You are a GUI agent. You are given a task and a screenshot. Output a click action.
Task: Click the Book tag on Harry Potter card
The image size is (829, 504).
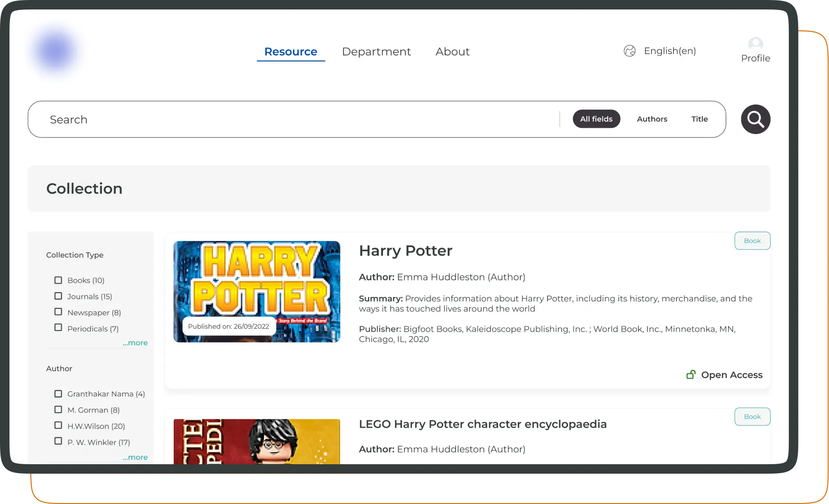tap(752, 241)
